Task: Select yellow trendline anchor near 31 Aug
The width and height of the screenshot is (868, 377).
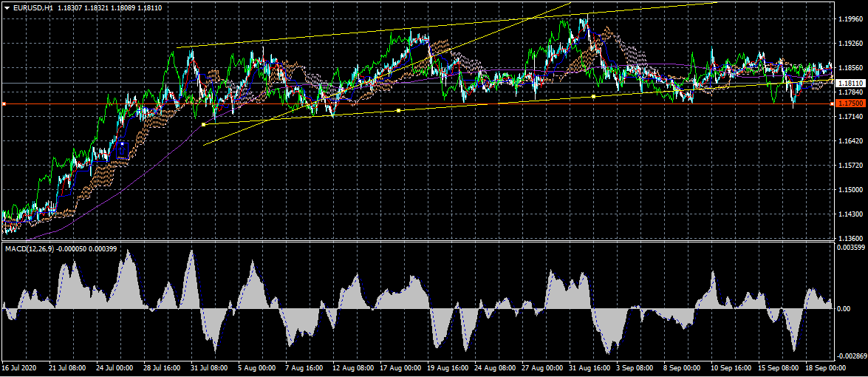Action: [593, 96]
